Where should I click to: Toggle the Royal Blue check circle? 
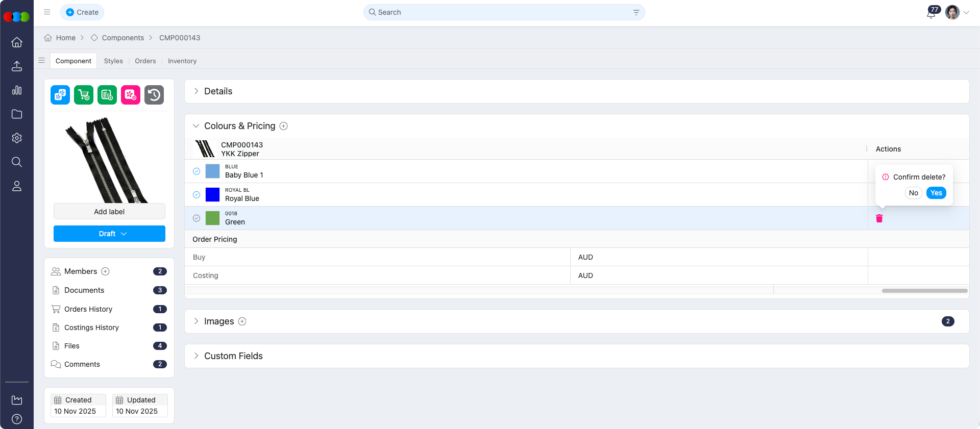coord(197,195)
